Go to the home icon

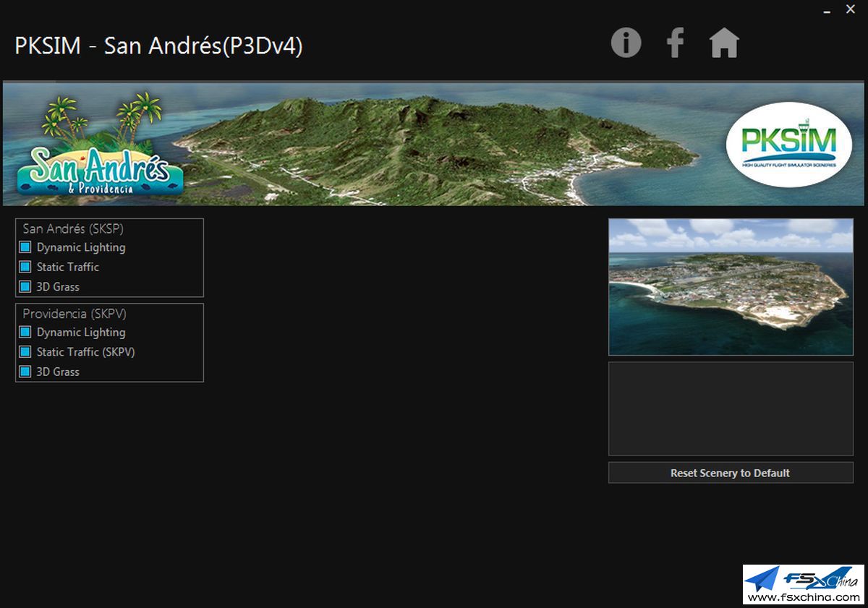pyautogui.click(x=724, y=43)
